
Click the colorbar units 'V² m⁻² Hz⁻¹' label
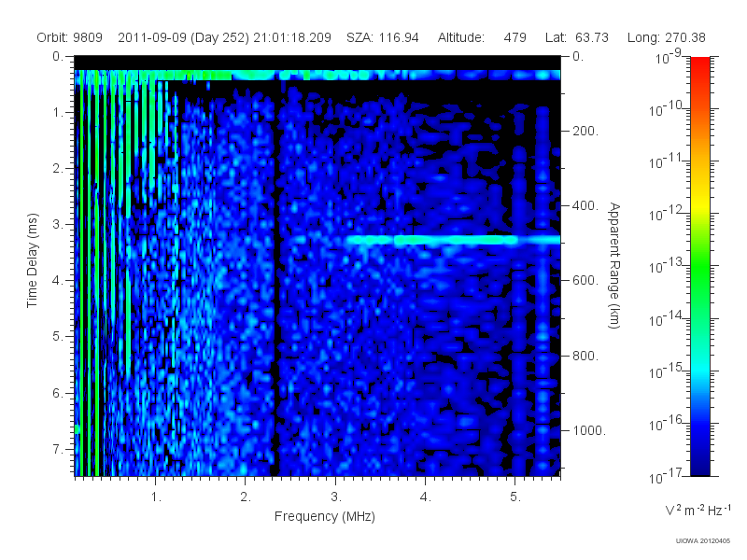click(698, 510)
